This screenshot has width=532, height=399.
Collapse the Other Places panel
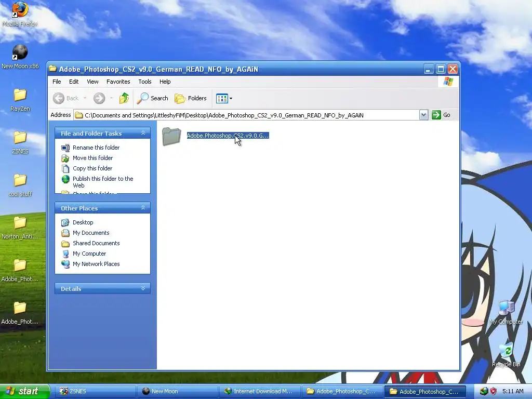point(143,208)
